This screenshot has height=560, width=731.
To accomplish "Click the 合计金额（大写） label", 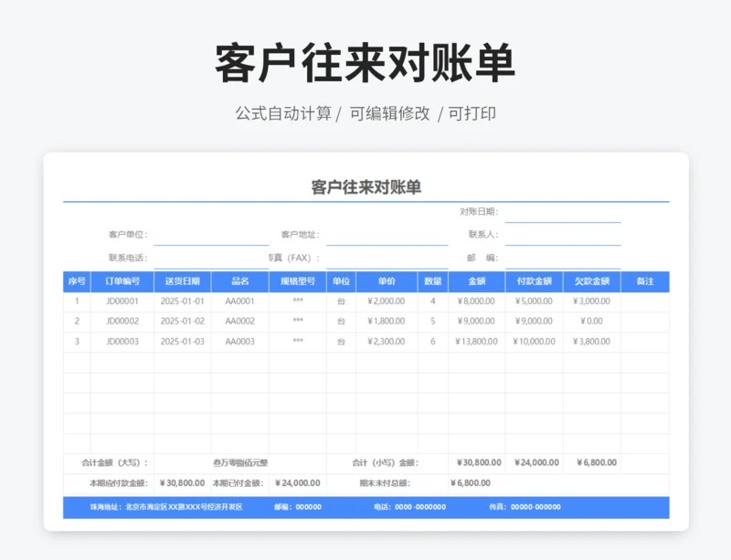I will click(x=115, y=462).
